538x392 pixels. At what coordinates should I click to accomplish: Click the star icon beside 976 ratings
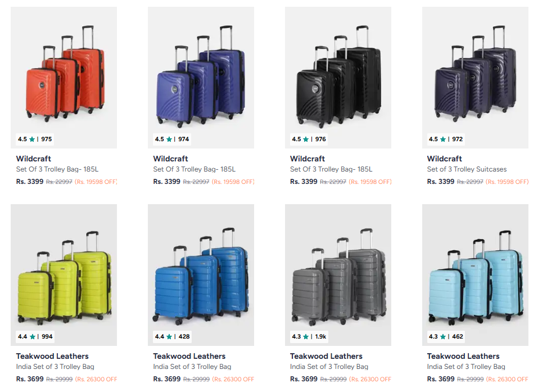(306, 139)
